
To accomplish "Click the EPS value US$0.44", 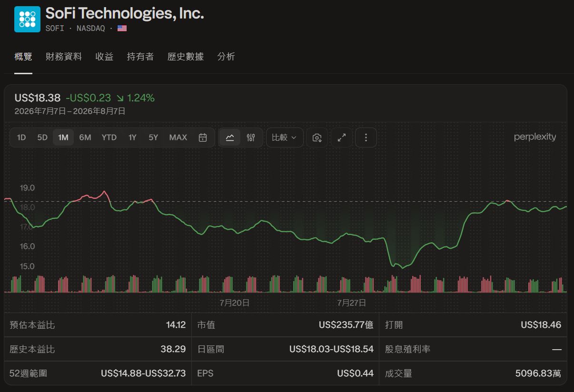I will [356, 373].
